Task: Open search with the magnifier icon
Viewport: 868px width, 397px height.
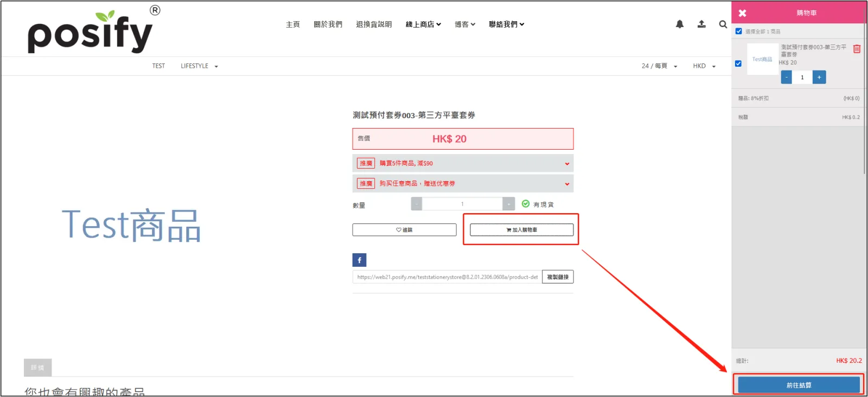Action: (723, 24)
